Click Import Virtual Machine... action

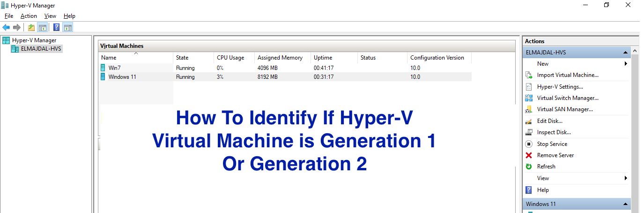point(568,75)
